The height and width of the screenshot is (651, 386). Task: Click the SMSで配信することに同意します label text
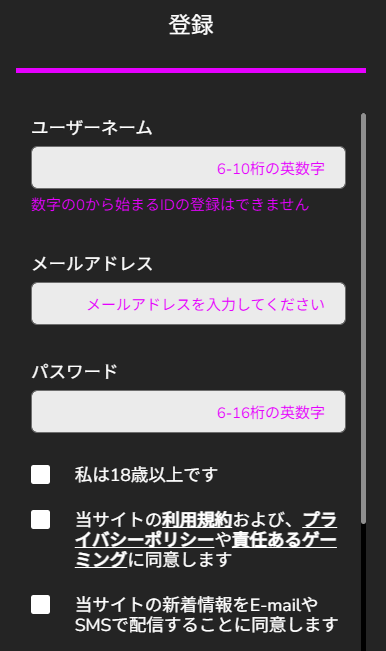coord(207,624)
